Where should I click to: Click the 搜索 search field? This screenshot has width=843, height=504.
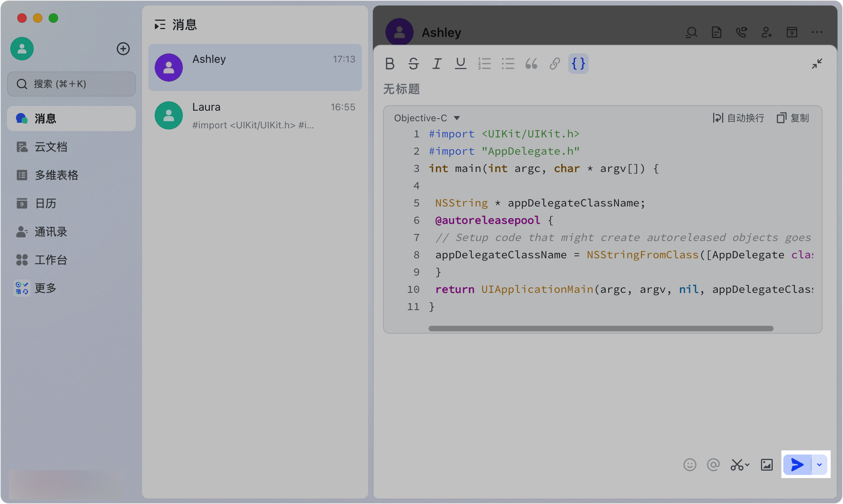coord(71,84)
